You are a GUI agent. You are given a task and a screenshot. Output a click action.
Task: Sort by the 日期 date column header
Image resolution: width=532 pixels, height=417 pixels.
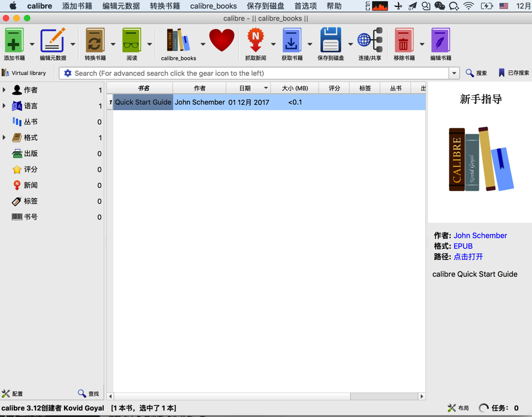248,88
